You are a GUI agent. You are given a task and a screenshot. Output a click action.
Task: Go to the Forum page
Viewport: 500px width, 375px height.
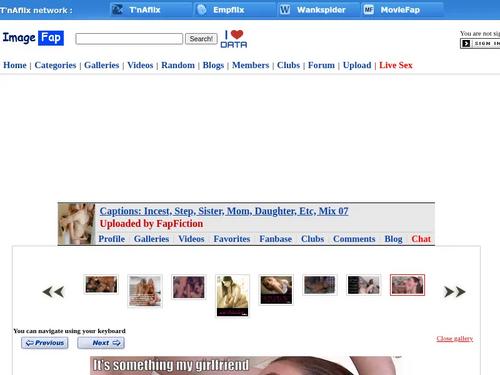(321, 65)
